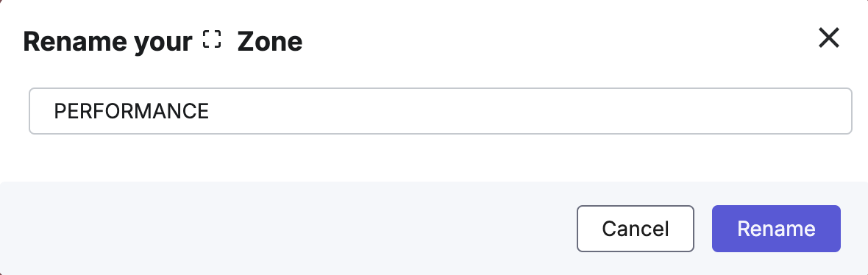Image resolution: width=868 pixels, height=275 pixels.
Task: Click the 'Rename your' text in the header
Action: (x=107, y=42)
